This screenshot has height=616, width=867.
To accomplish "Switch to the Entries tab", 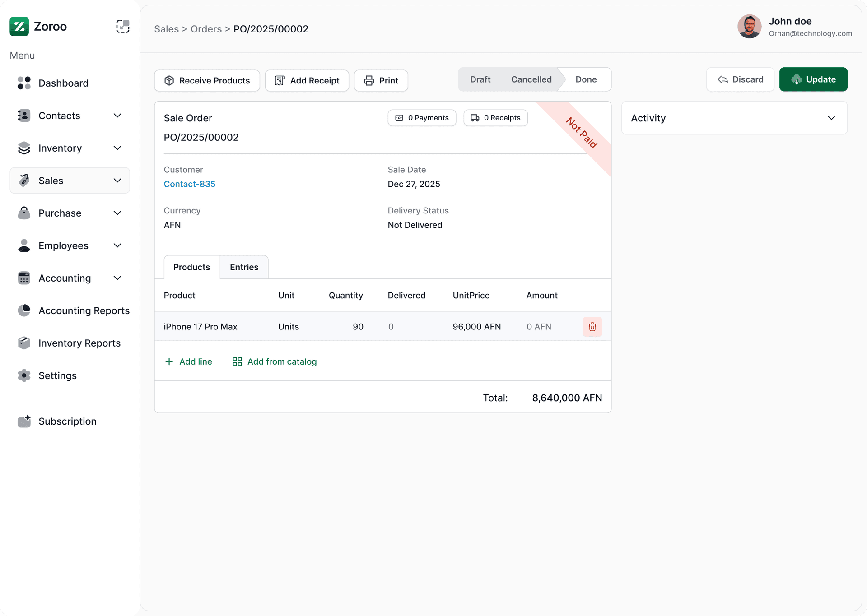I will [x=244, y=267].
